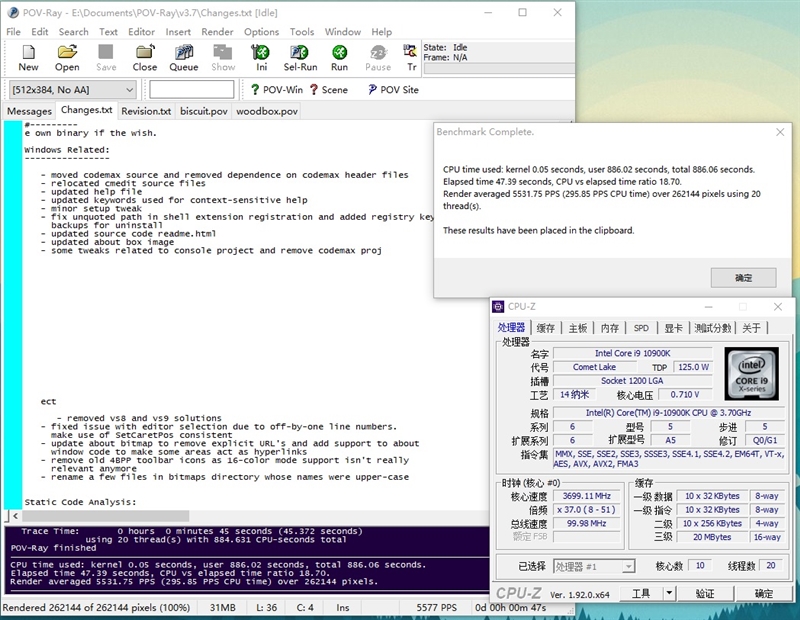Expand the 工具 dropdown arrow in CPU-Z
Image resolution: width=800 pixels, height=620 pixels.
[669, 594]
